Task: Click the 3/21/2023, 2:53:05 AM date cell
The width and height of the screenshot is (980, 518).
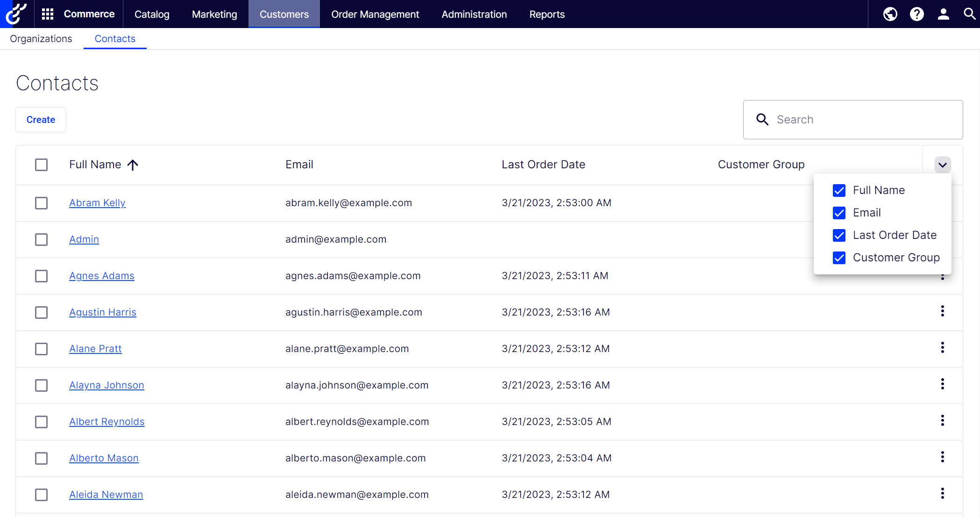Action: [556, 422]
